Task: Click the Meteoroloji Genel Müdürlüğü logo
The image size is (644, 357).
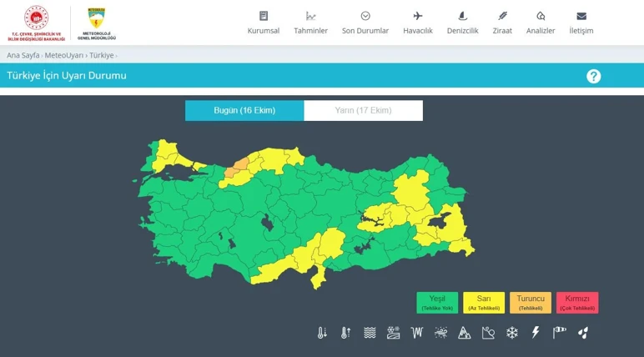Action: click(97, 23)
